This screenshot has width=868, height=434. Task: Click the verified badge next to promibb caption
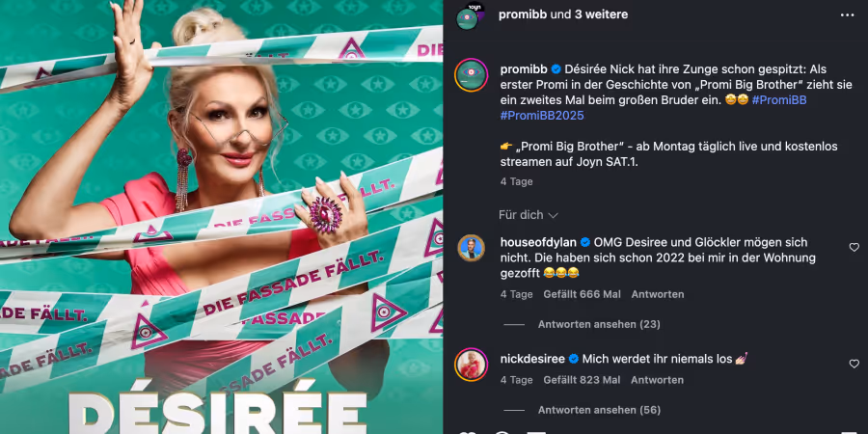pos(556,69)
